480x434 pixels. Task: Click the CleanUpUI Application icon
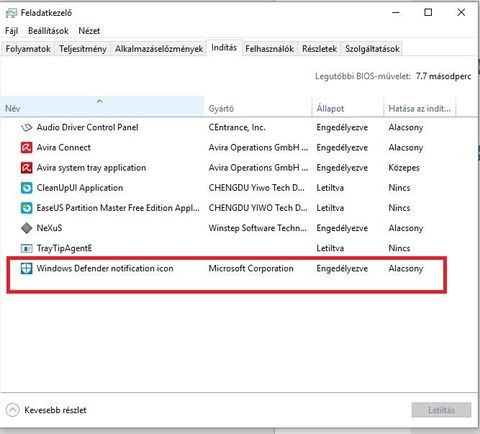point(26,188)
